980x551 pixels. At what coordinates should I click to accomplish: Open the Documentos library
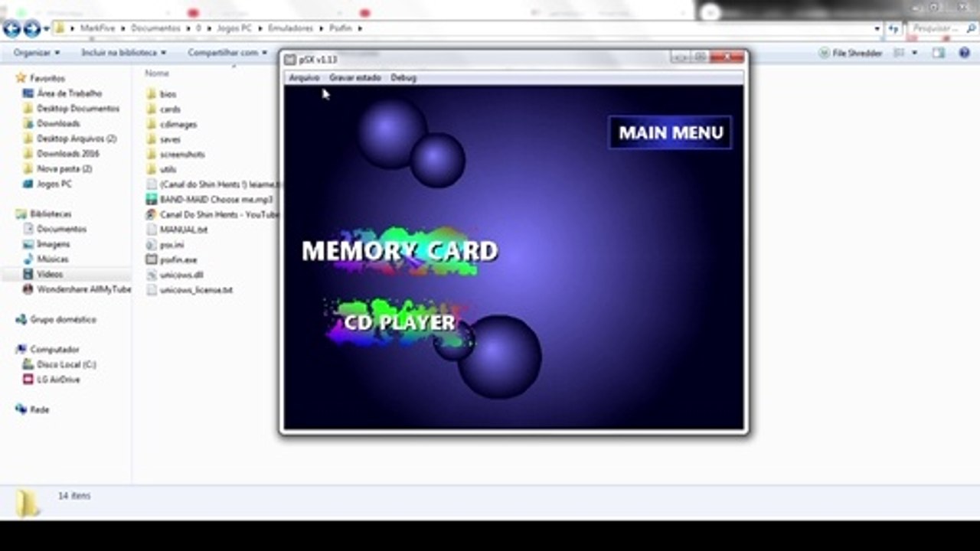[61, 230]
